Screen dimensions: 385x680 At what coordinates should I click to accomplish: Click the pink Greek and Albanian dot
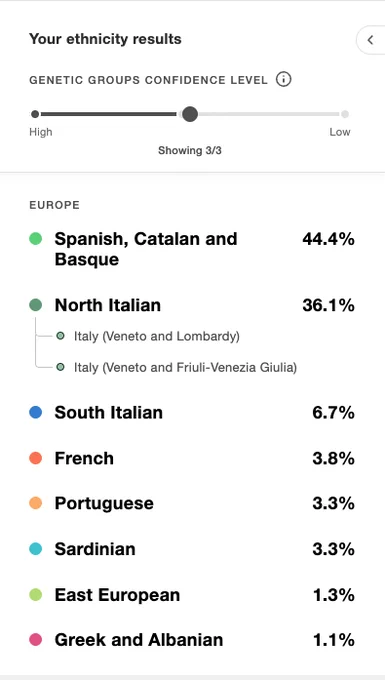click(x=36, y=640)
